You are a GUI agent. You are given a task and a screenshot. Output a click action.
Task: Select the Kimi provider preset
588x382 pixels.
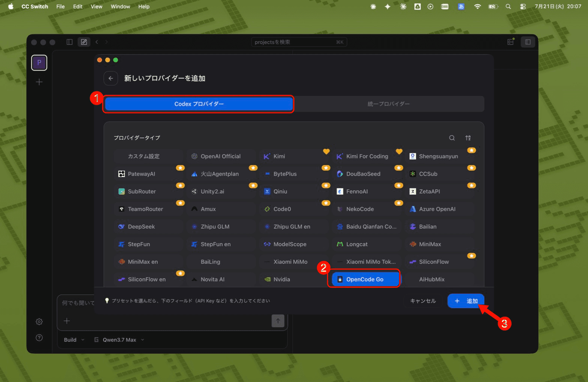tap(294, 156)
